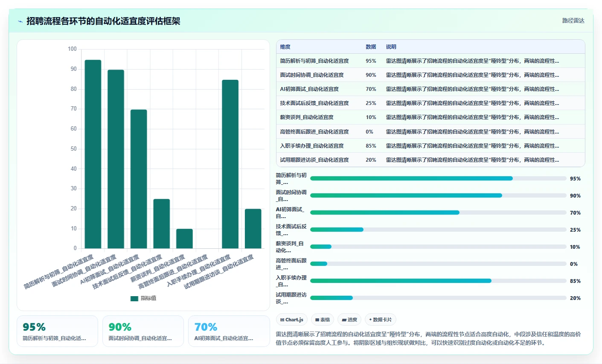Click the 25% progress bar for 技术面试后反馈
The height and width of the screenshot is (364, 602).
tap(438, 230)
